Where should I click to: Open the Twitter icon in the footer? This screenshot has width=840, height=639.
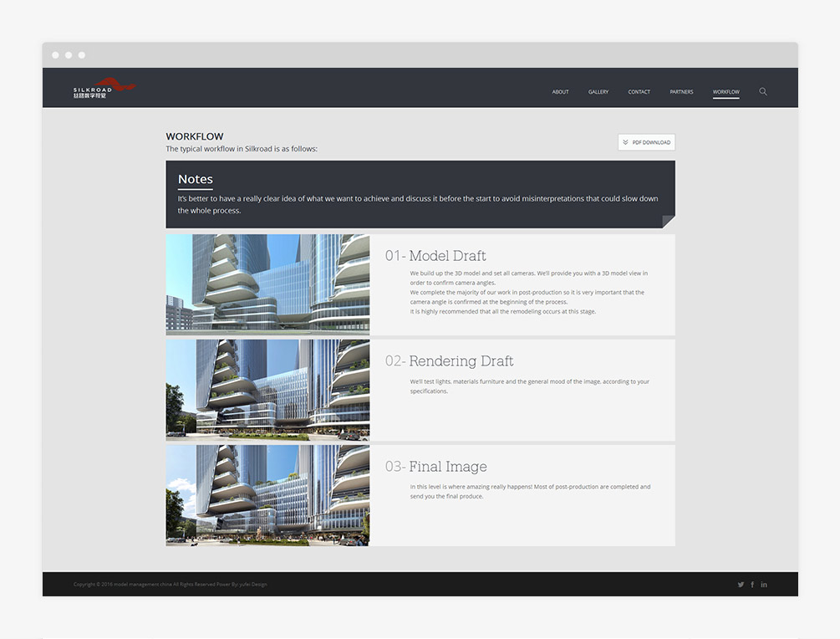[x=741, y=585]
